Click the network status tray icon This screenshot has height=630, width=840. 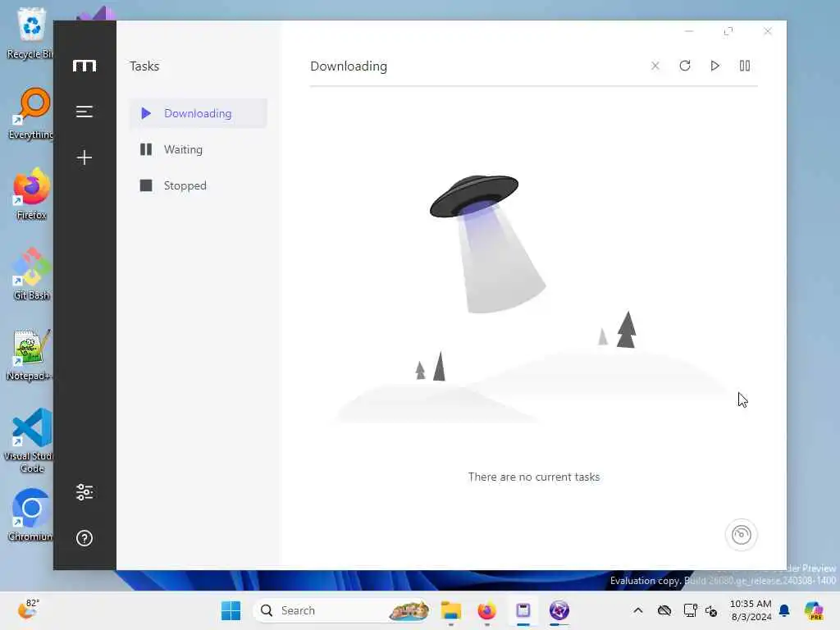click(x=690, y=610)
